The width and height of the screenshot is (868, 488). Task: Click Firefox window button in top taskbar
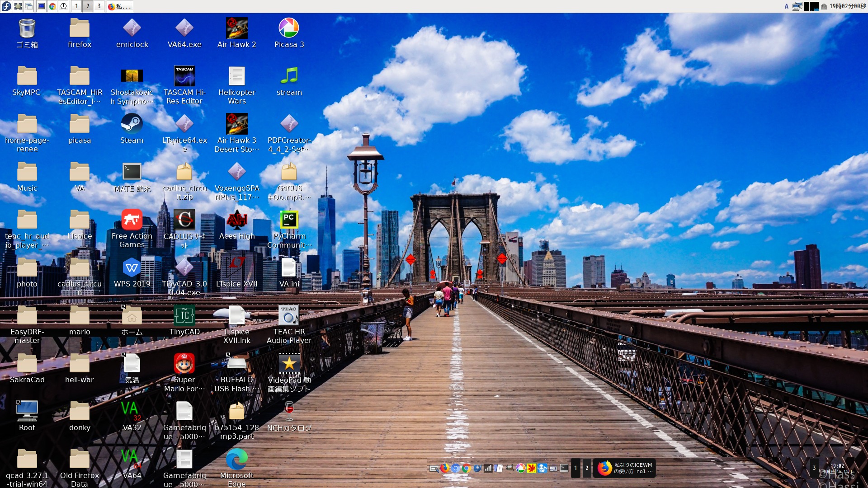(x=120, y=6)
